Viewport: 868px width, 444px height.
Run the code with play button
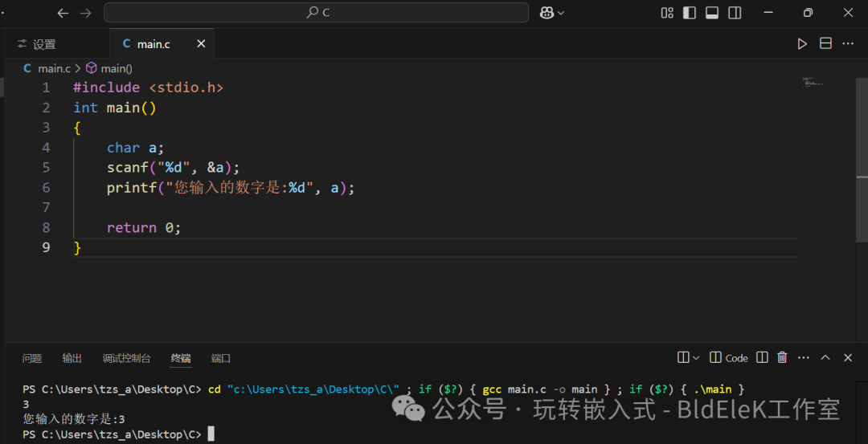pos(802,43)
